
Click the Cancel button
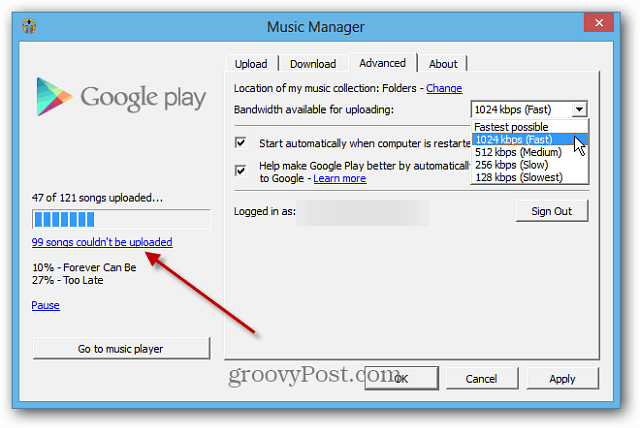coord(482,379)
